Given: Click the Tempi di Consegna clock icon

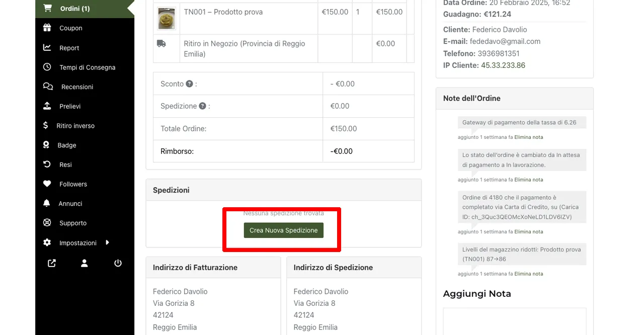Looking at the screenshot, I should pos(47,67).
